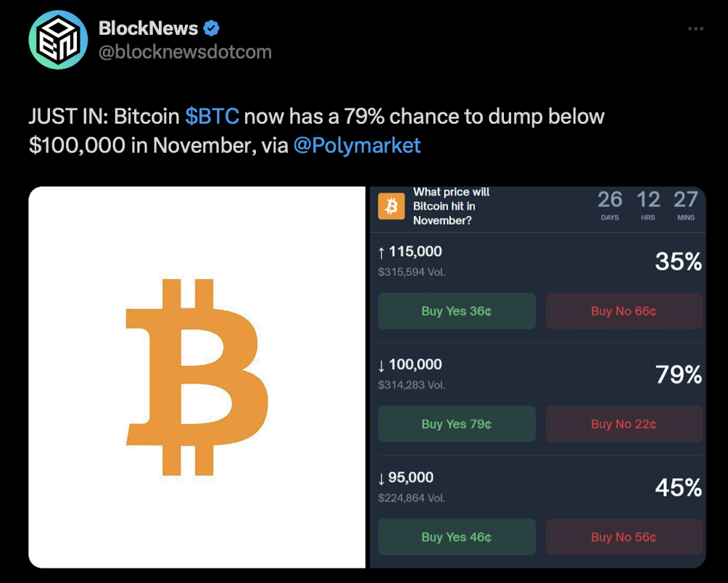Click the BlockNews profile avatar
Viewport: 728px width, 583px height.
[x=58, y=40]
